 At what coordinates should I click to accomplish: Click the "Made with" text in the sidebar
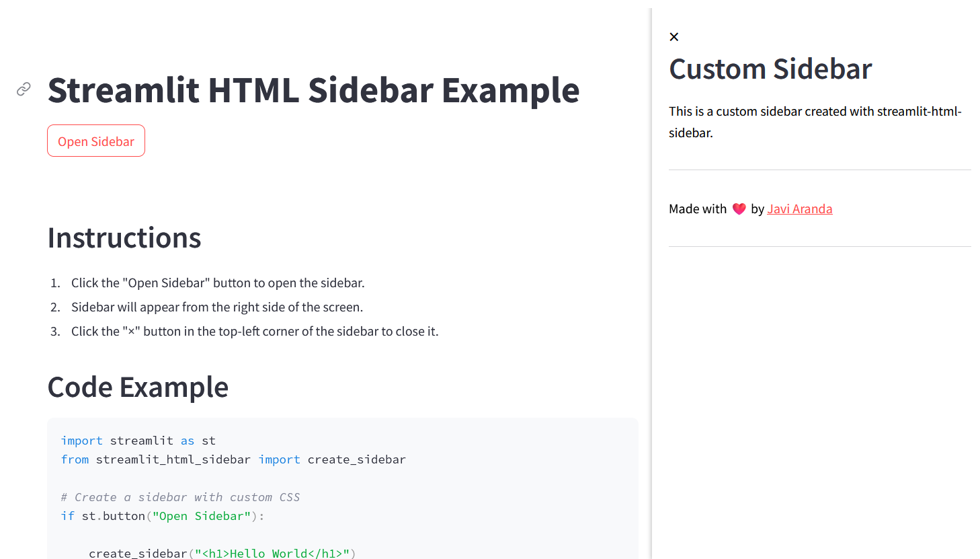[x=698, y=209]
